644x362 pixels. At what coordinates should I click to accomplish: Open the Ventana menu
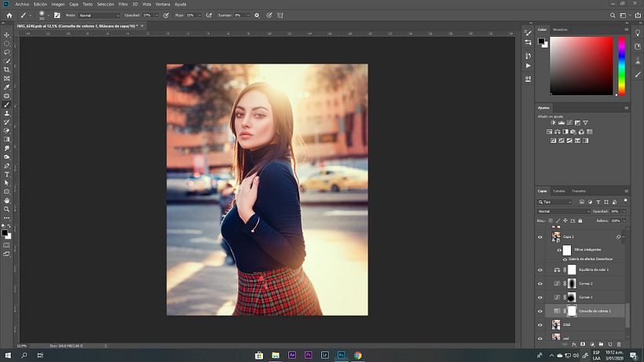(163, 4)
